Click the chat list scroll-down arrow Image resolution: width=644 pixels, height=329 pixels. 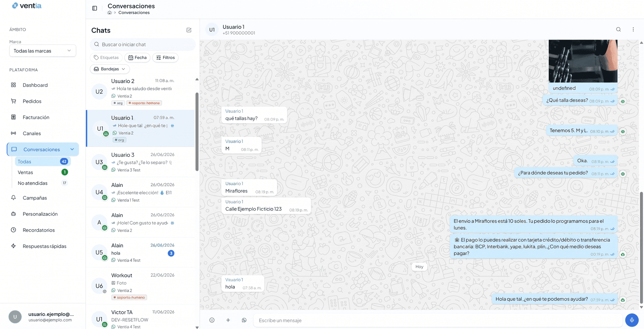click(x=197, y=327)
